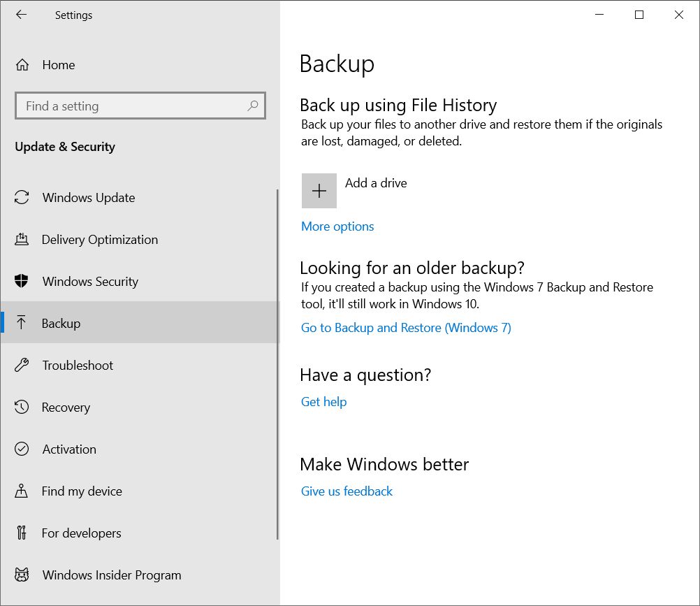Minimize the Settings window
This screenshot has height=606, width=700.
599,15
